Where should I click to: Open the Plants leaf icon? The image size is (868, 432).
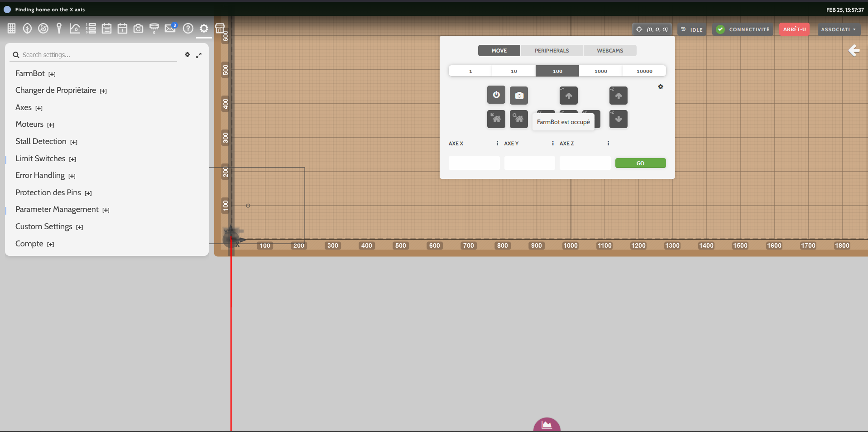click(x=28, y=29)
